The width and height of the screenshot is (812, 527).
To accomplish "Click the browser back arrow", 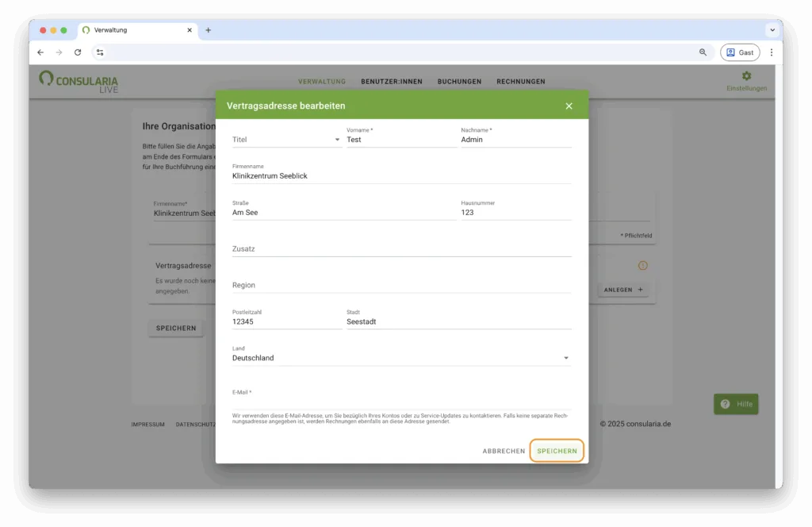I will (40, 52).
